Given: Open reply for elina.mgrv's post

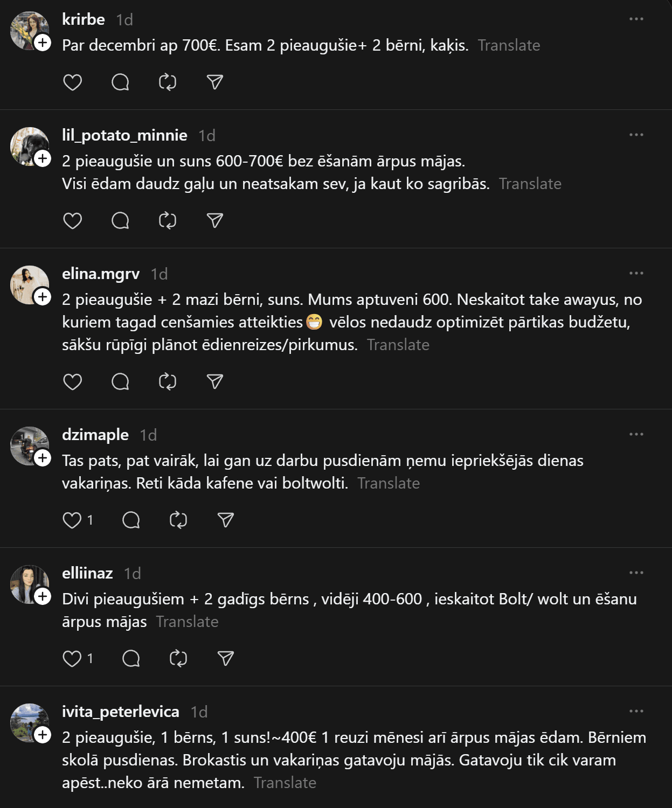Looking at the screenshot, I should (x=120, y=382).
